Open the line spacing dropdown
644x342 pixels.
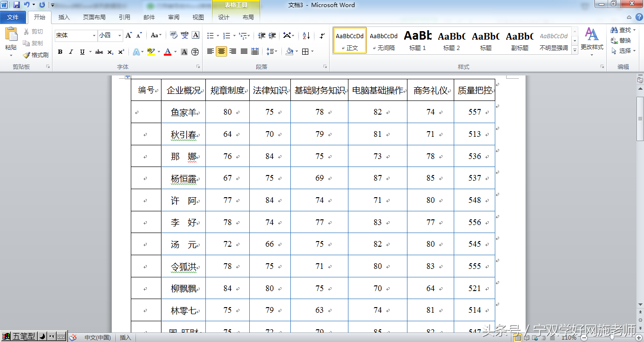tap(271, 51)
